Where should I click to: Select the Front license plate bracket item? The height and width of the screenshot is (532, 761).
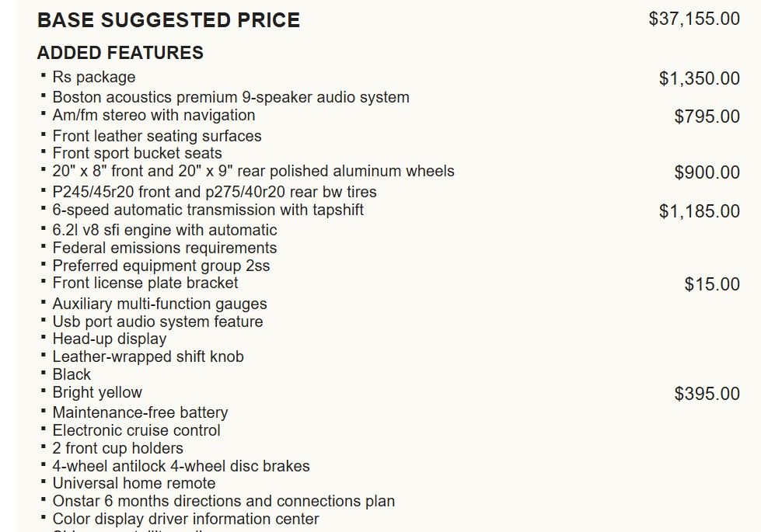click(145, 283)
